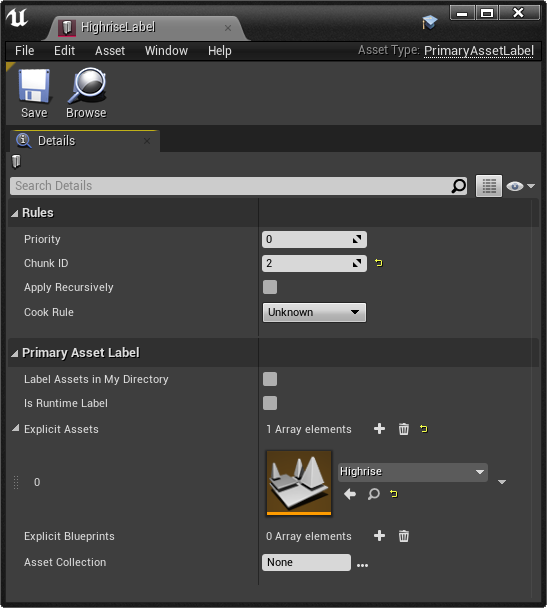Screen dimensions: 547x608
Task: Use selected asset arrow for Highrise
Action: pos(350,494)
